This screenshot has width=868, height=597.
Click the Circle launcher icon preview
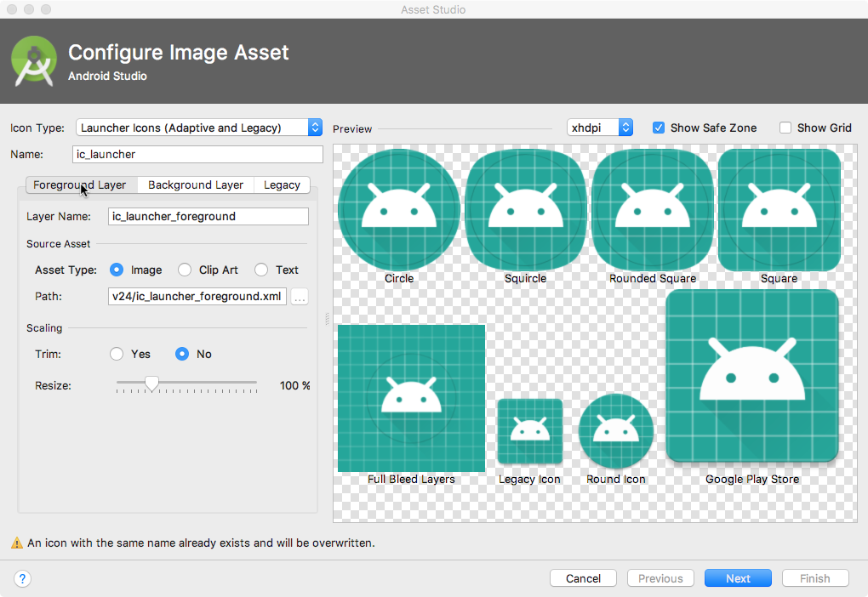(399, 209)
